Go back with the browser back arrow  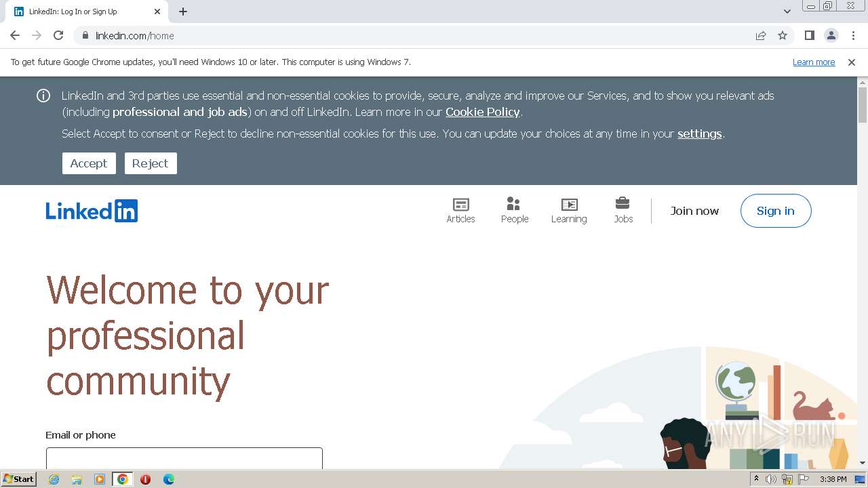(x=15, y=35)
